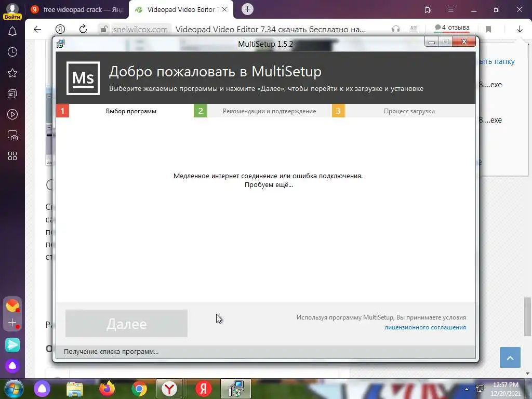Open screenshot tool icon in sidebar

tap(12, 136)
